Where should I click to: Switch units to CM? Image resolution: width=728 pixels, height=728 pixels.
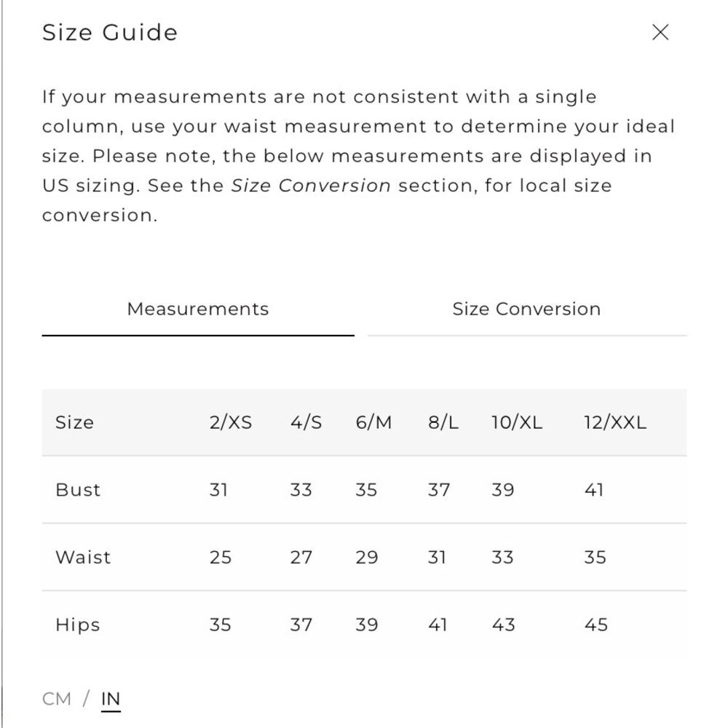click(57, 699)
